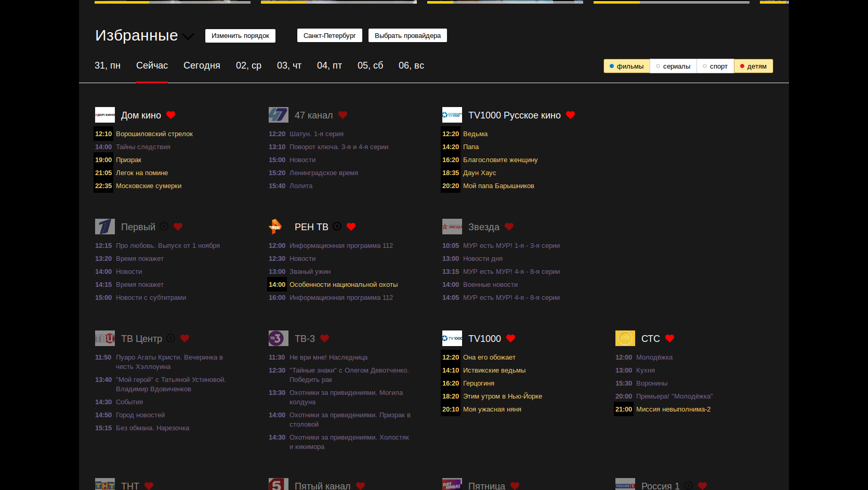The image size is (868, 490).
Task: Open live play icon next to ТВ Центр
Action: pyautogui.click(x=170, y=338)
